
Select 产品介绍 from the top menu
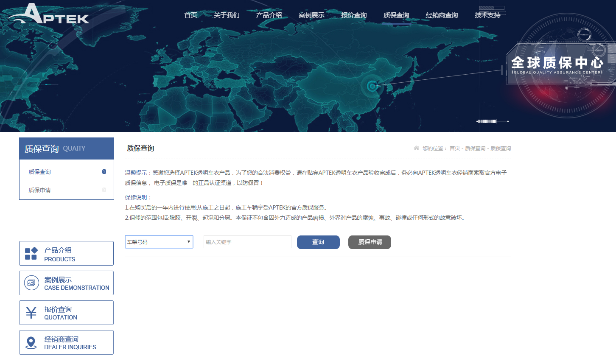pyautogui.click(x=269, y=15)
